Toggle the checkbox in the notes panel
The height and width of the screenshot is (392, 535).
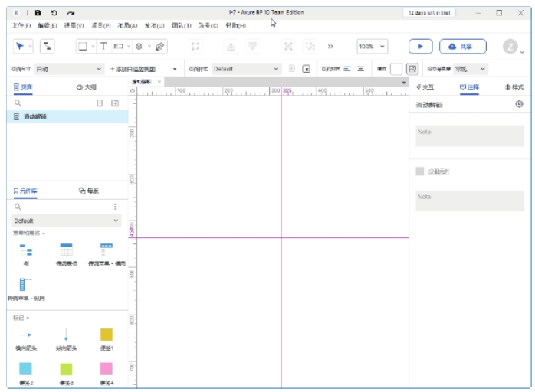tap(419, 171)
